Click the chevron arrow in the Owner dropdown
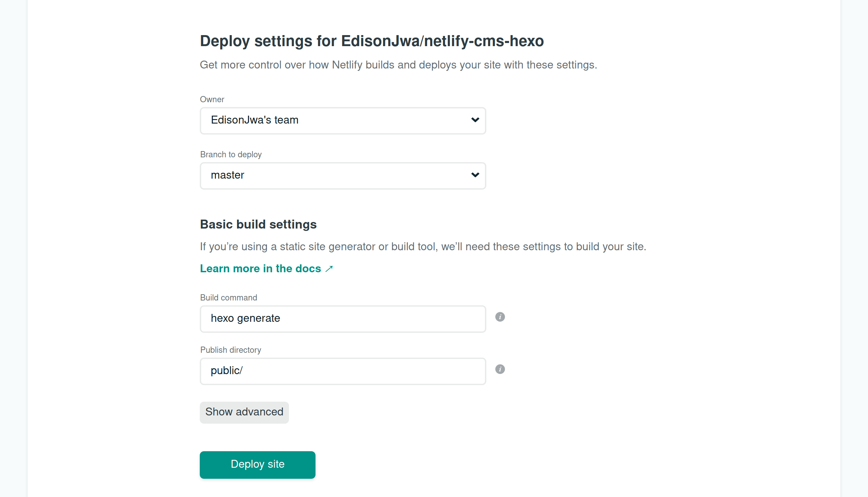Viewport: 868px width, 497px height. [x=475, y=120]
